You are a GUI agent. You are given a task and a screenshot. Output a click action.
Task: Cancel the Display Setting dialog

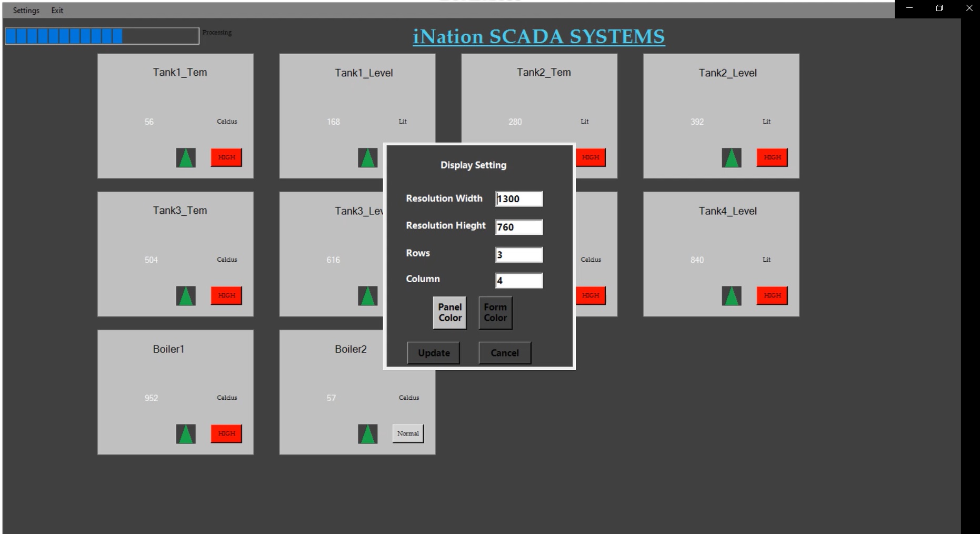click(504, 353)
